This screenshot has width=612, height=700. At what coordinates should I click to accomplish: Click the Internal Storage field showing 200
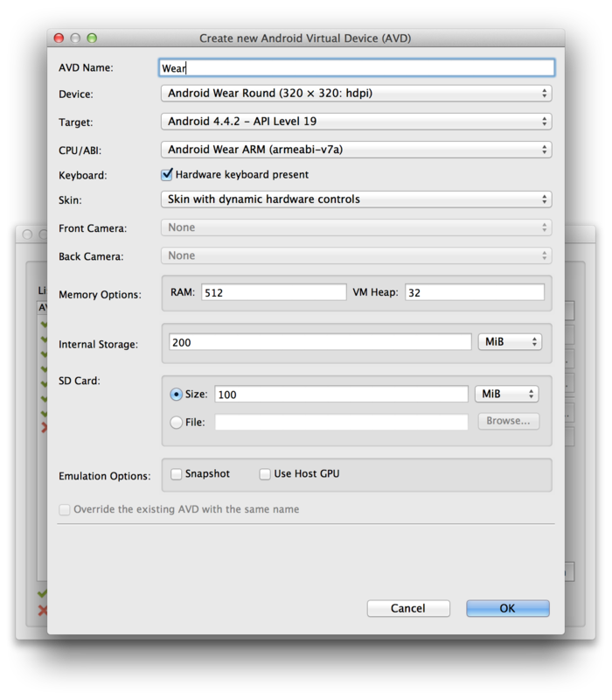tap(320, 342)
